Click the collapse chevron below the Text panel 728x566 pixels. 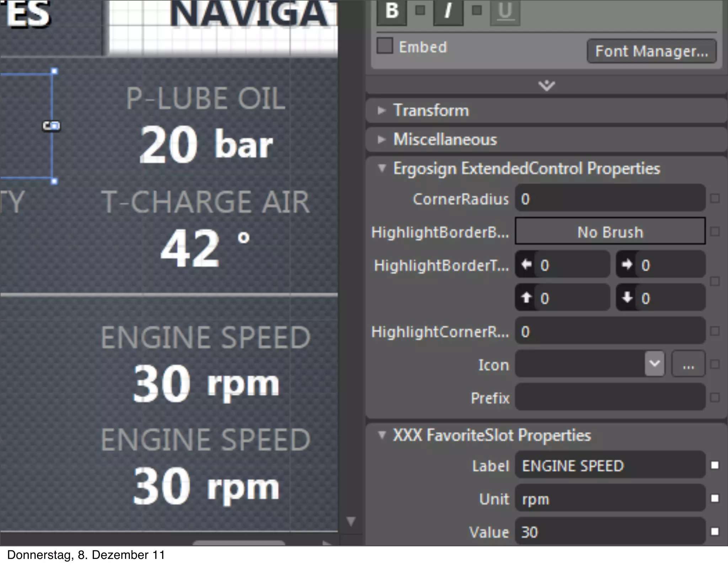coord(546,85)
